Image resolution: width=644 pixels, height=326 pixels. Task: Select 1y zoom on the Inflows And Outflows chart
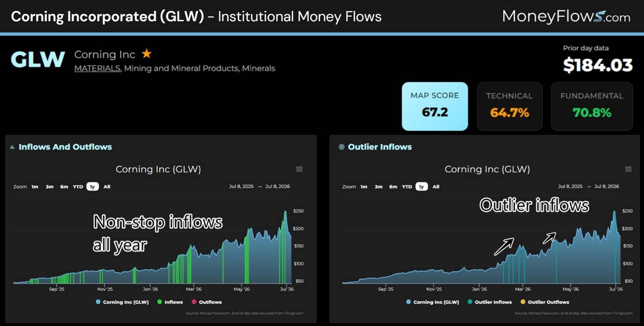click(x=92, y=187)
